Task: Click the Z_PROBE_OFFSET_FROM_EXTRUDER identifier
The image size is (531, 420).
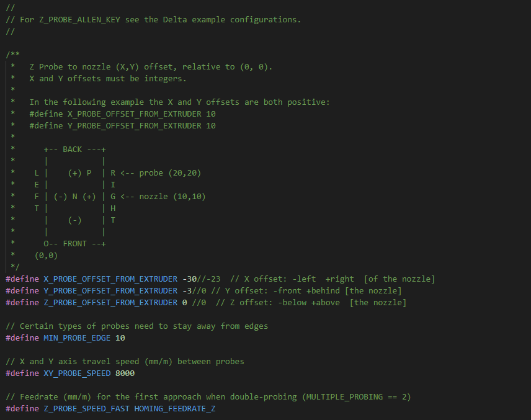Action: tap(109, 303)
